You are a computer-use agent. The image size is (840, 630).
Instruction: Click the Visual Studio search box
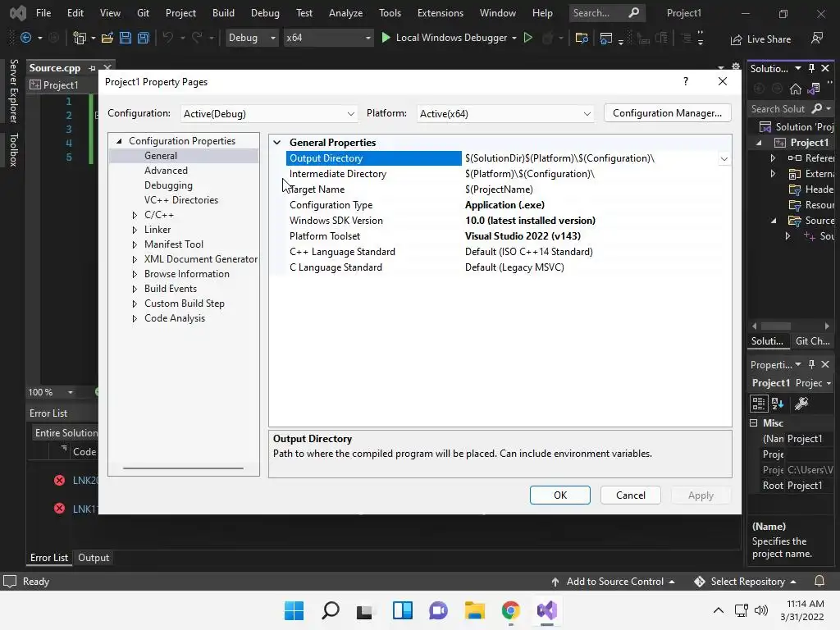click(x=606, y=13)
